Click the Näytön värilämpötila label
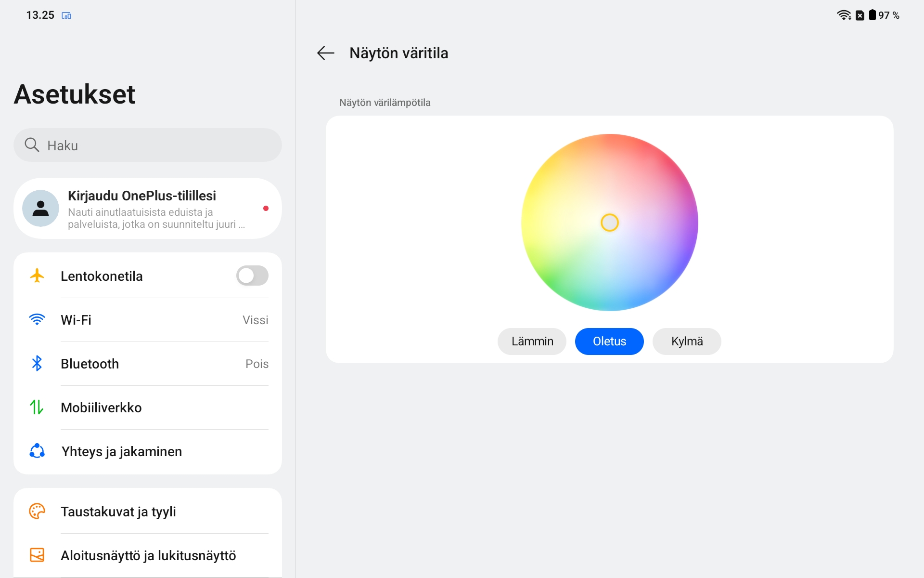 point(385,103)
